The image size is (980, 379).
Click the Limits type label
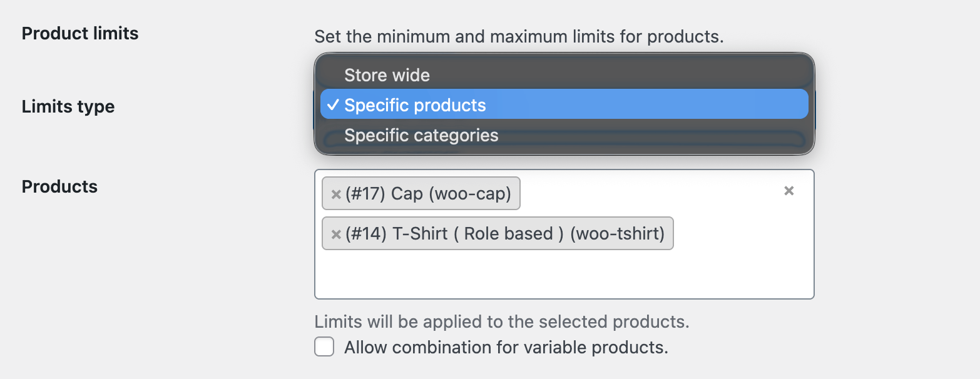tap(68, 106)
